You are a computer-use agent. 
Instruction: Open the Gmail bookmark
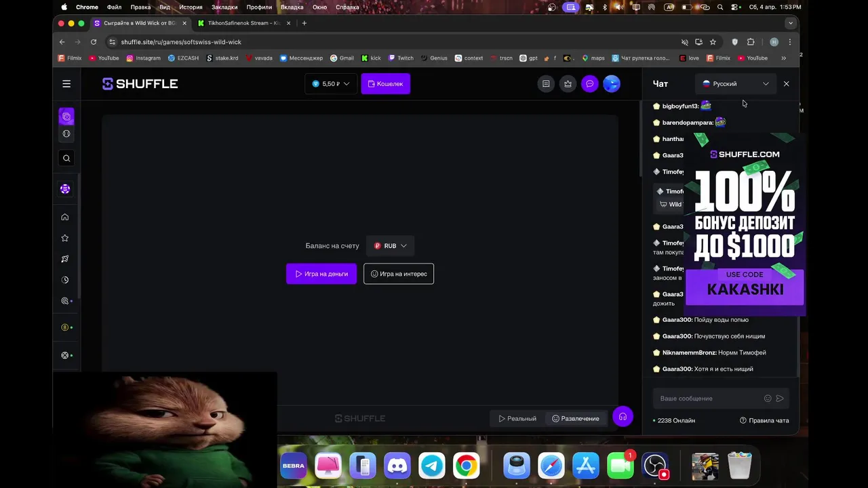(342, 58)
